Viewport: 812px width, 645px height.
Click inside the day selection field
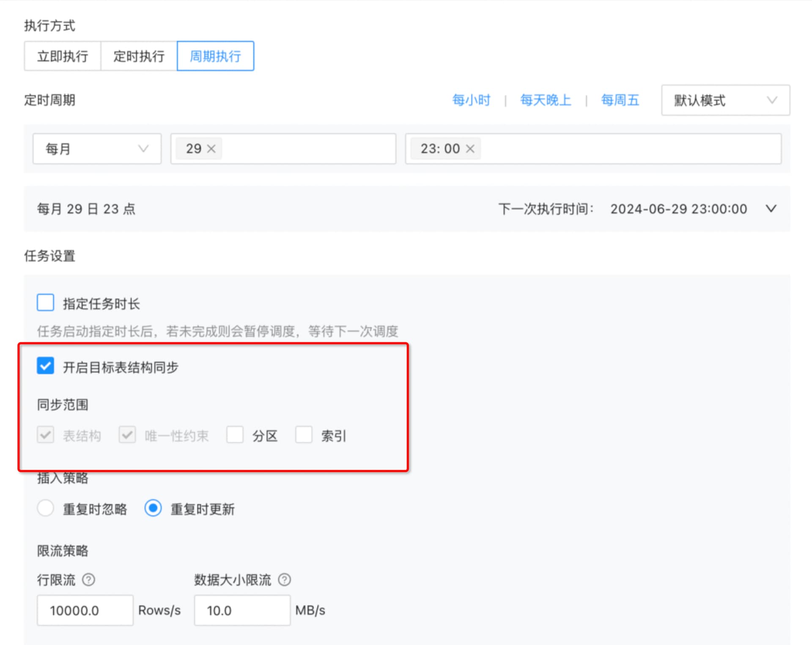[x=283, y=149]
